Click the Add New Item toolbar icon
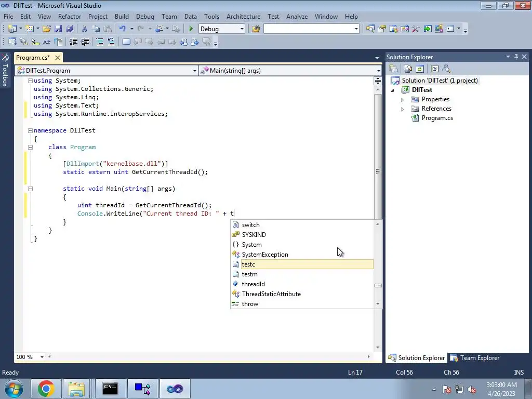This screenshot has height=399, width=532. click(30, 29)
